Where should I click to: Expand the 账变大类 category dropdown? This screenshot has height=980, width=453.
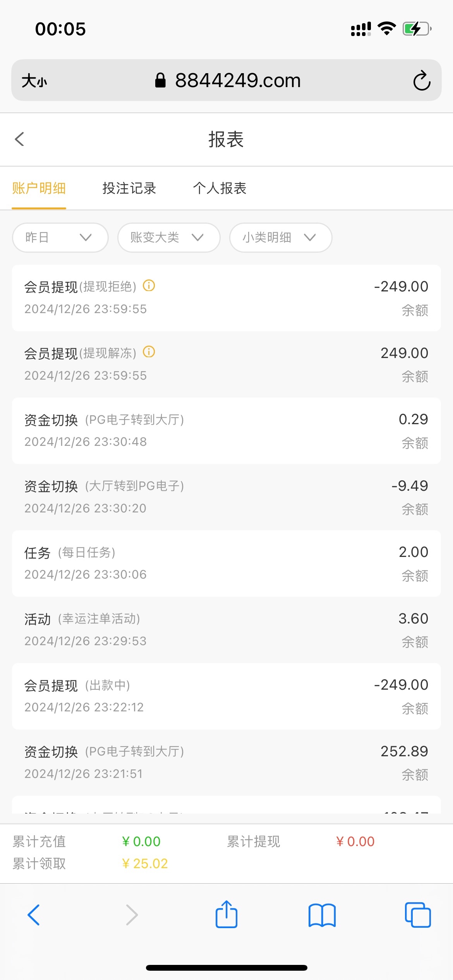click(169, 237)
